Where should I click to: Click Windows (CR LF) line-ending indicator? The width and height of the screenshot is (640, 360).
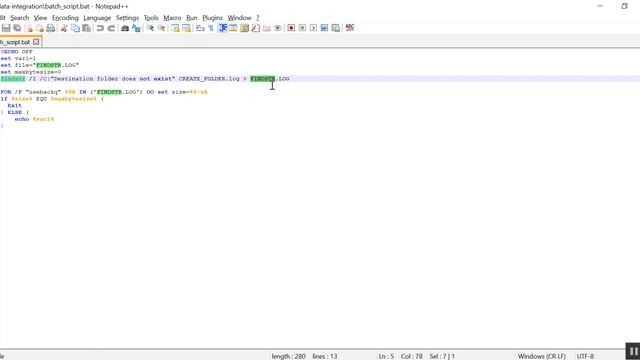coord(542,356)
